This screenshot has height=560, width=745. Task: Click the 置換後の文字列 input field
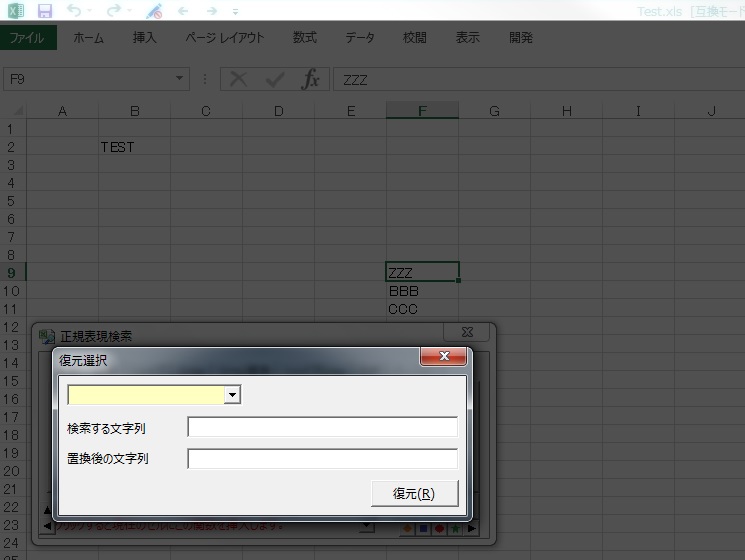point(322,459)
